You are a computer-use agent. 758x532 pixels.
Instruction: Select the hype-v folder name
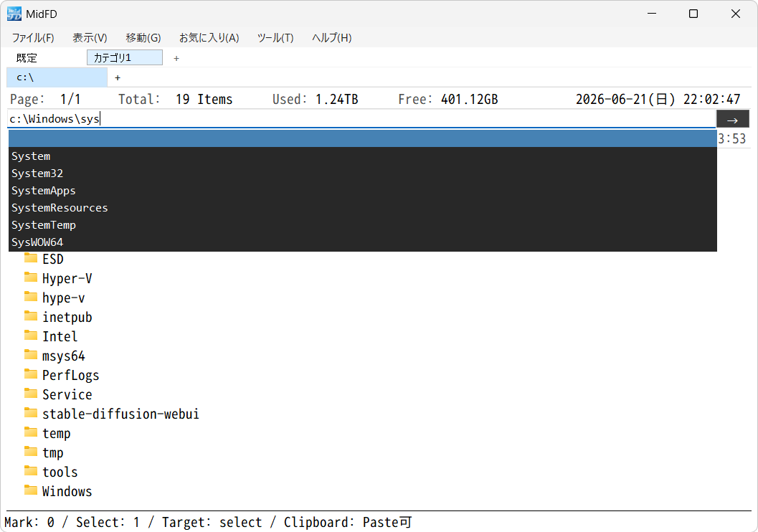click(63, 298)
